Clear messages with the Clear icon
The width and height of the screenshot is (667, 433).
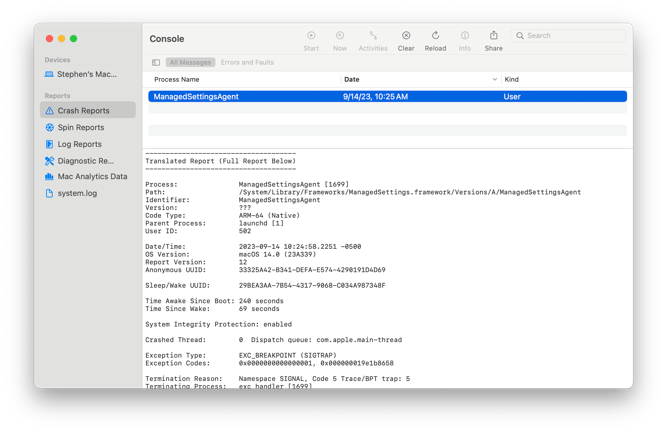click(406, 36)
